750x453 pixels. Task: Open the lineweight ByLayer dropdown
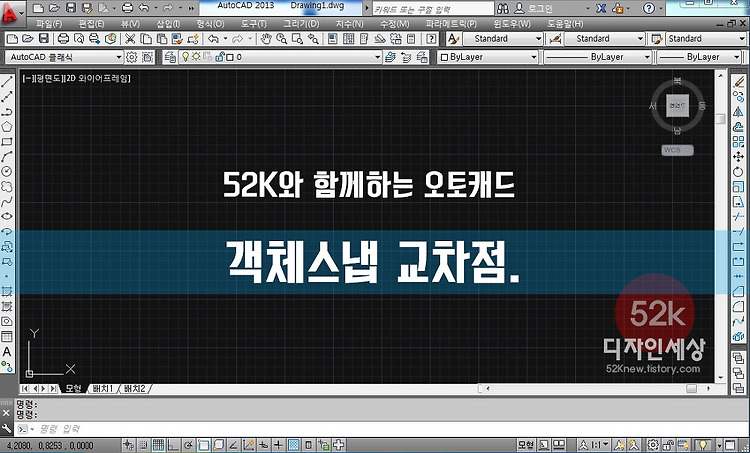(x=737, y=57)
